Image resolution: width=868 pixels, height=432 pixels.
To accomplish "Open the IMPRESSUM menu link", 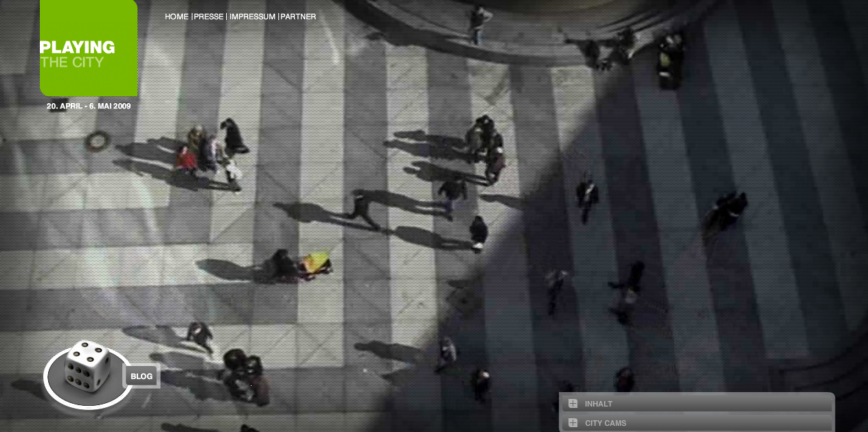I will [x=252, y=17].
